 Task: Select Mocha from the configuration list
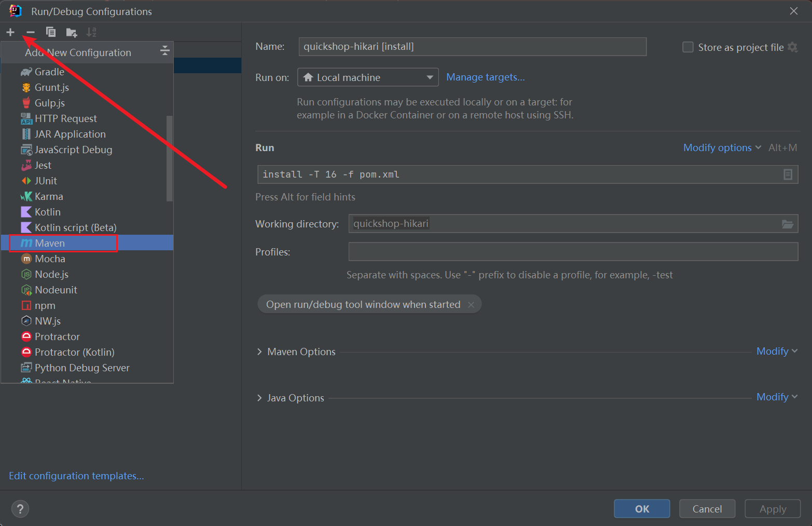click(x=87, y=259)
